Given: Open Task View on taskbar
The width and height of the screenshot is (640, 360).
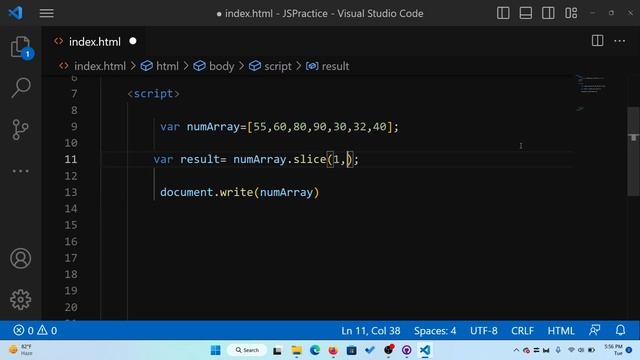Looking at the screenshot, I should pyautogui.click(x=277, y=350).
